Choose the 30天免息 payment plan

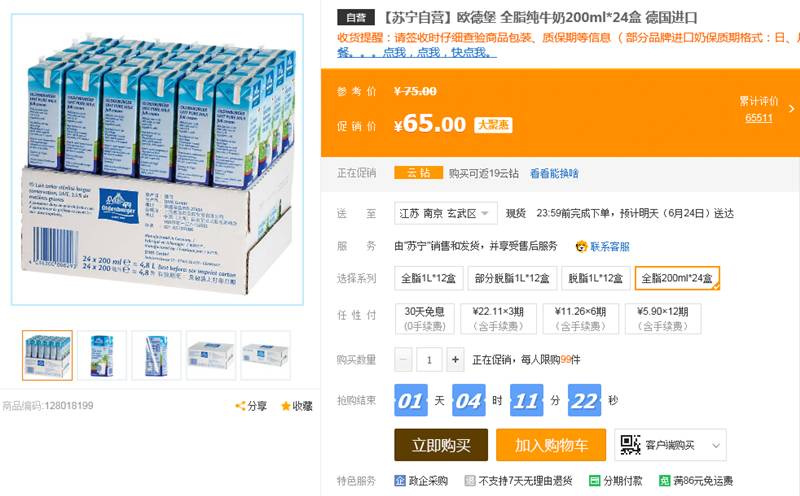(424, 318)
